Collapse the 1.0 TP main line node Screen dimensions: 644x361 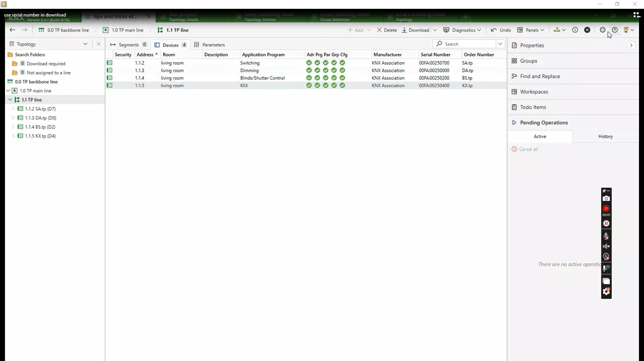pos(8,91)
